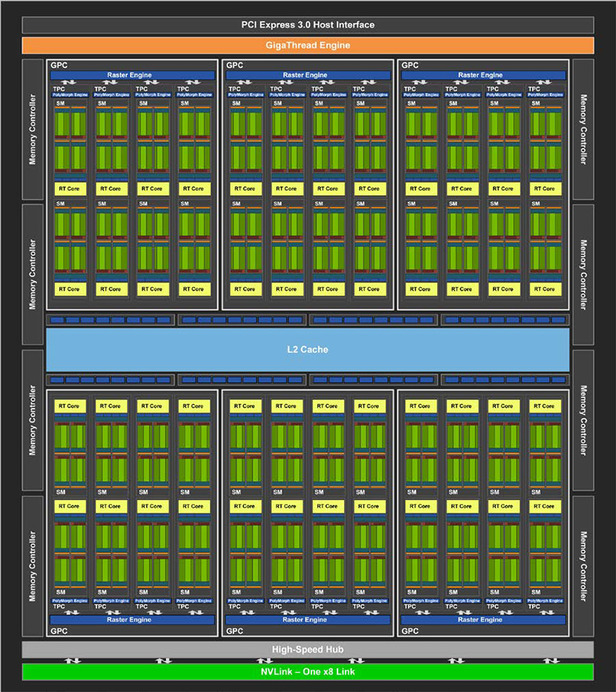Click the GPC label in the bottom-right cluster
616x692 pixels.
coord(410,631)
